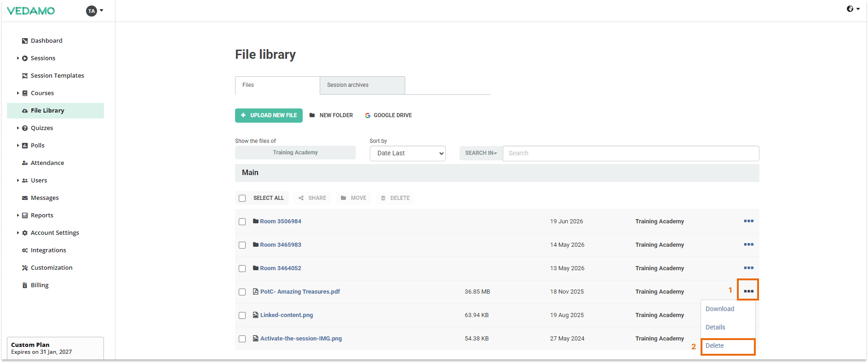Open the globe language dropdown
Image resolution: width=868 pixels, height=363 pixels.
(853, 9)
